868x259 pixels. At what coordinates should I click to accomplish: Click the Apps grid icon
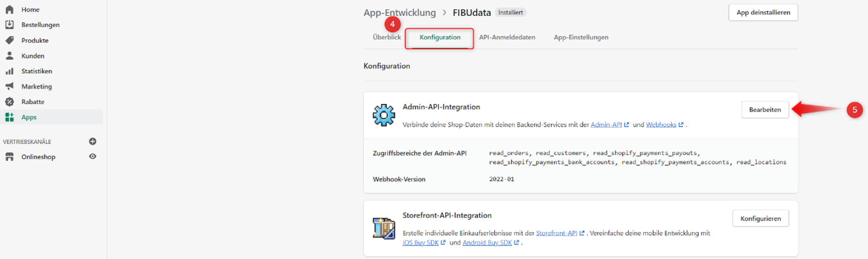(9, 117)
